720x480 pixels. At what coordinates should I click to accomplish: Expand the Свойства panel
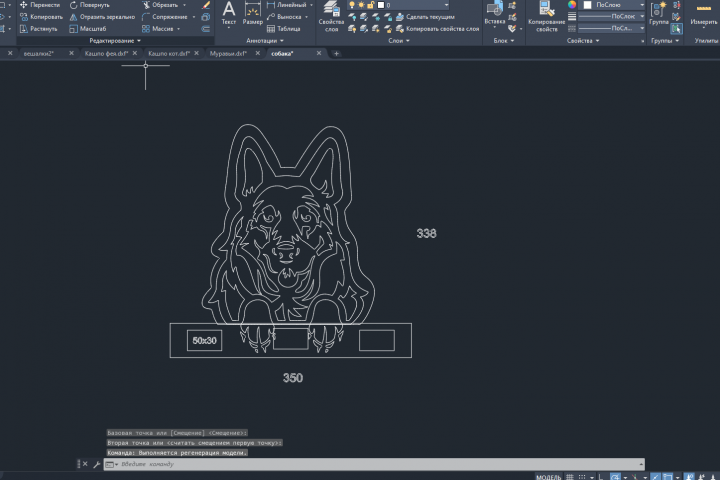pos(583,41)
